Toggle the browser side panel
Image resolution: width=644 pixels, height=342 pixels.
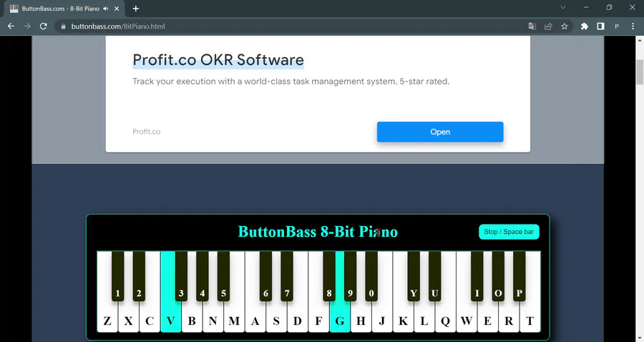pyautogui.click(x=600, y=26)
